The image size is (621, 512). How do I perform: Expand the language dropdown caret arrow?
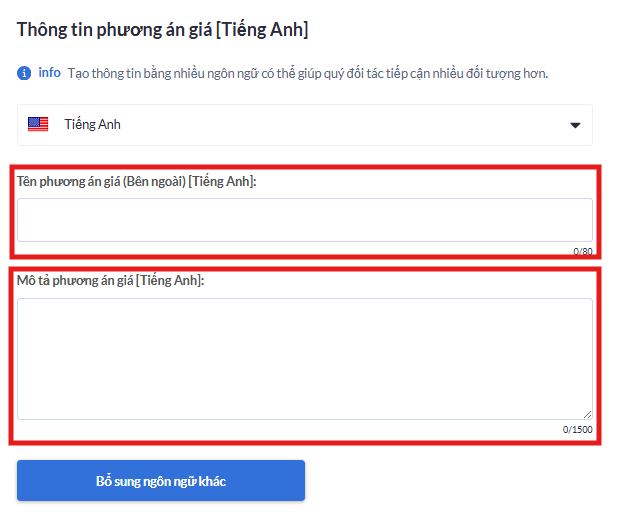point(575,125)
